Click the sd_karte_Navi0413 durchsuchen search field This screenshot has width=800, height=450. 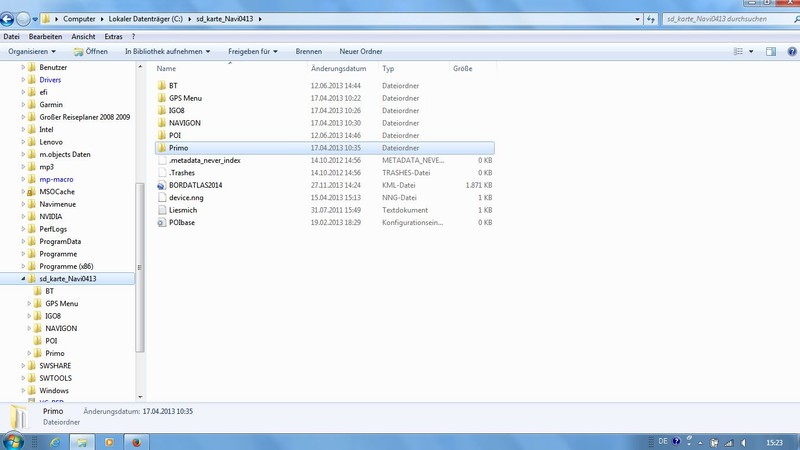(x=725, y=19)
